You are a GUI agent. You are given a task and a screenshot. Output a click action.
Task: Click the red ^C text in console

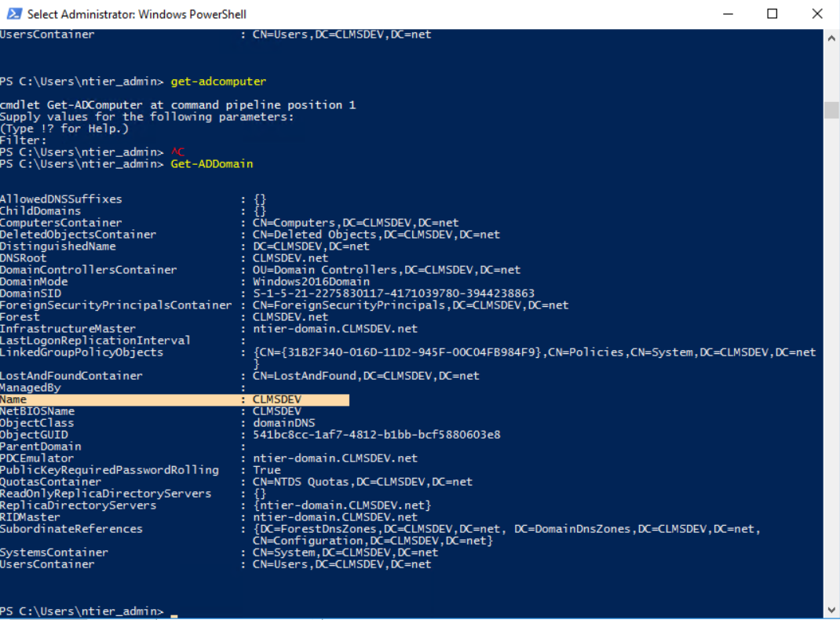tap(177, 152)
